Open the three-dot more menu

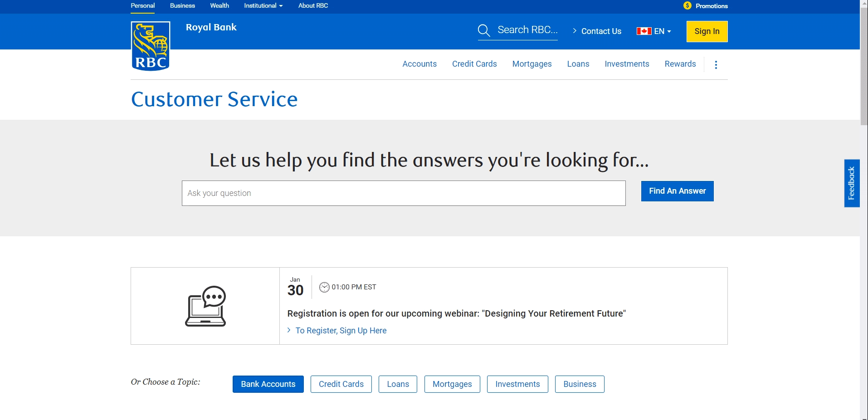click(716, 65)
